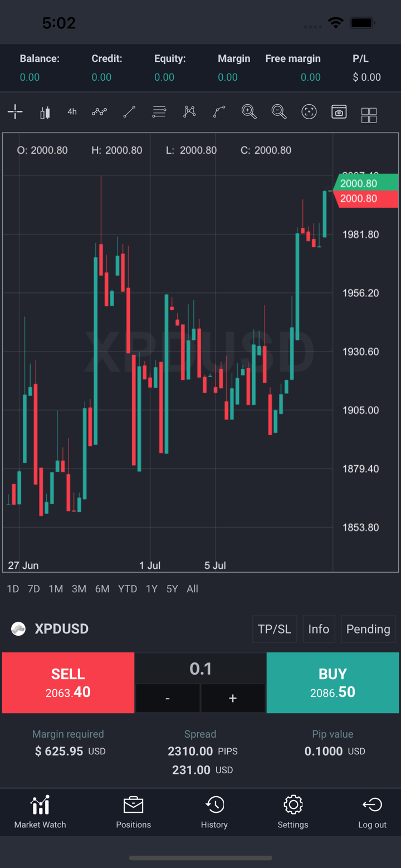Select the crosshair cursor tool

[15, 112]
